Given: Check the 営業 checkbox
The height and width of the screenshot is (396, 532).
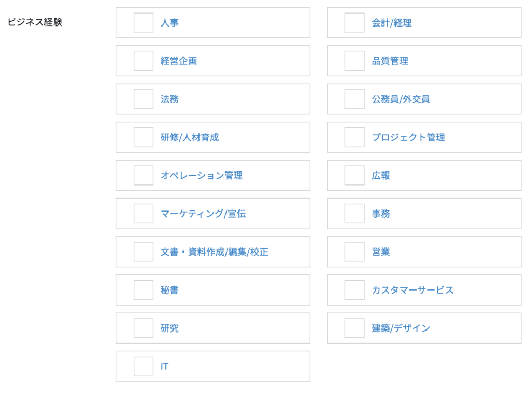Looking at the screenshot, I should click(x=354, y=252).
